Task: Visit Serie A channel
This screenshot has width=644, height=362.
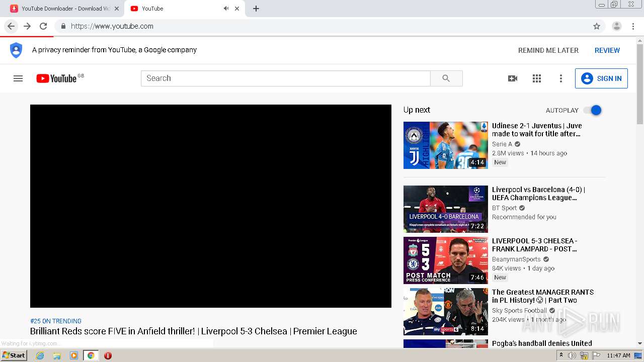Action: tap(502, 144)
